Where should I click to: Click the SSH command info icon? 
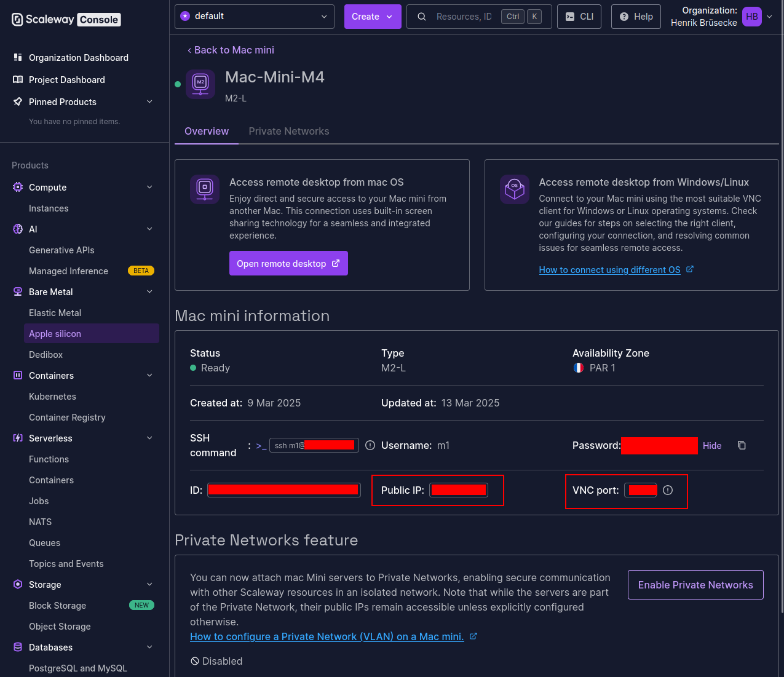coord(370,445)
